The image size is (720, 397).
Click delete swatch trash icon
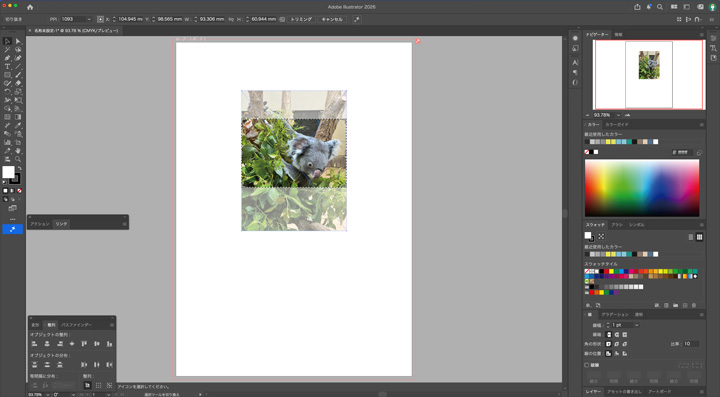click(x=694, y=305)
